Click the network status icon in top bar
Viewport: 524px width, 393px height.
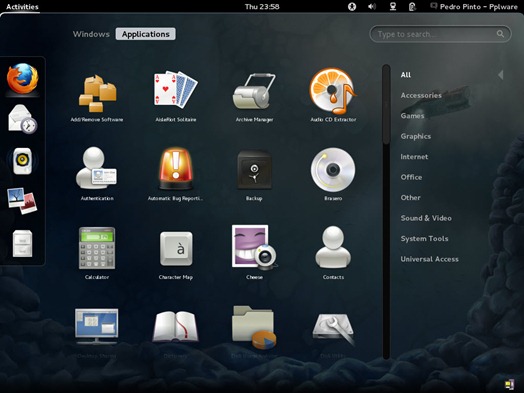pos(393,6)
